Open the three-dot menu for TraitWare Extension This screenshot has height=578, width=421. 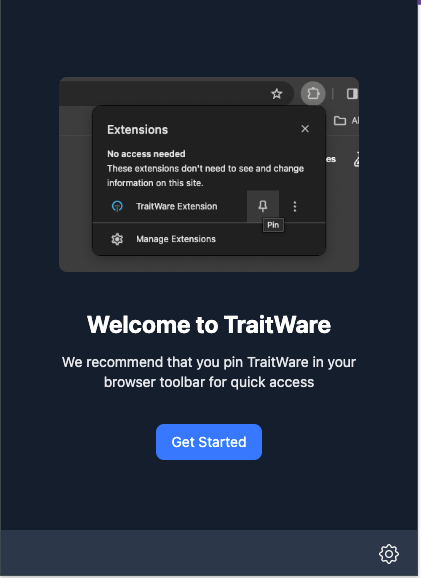pyautogui.click(x=295, y=206)
